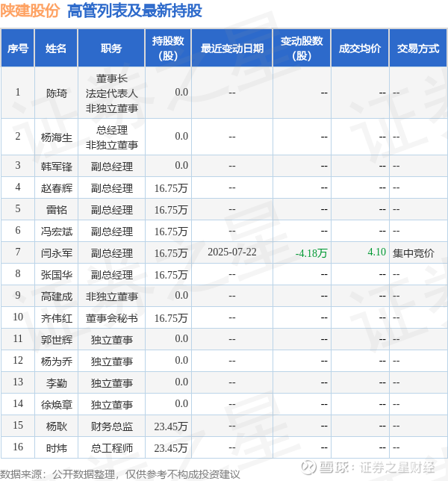Click 杨耿's holding 23.45万
The width and height of the screenshot is (448, 481).
point(171,426)
